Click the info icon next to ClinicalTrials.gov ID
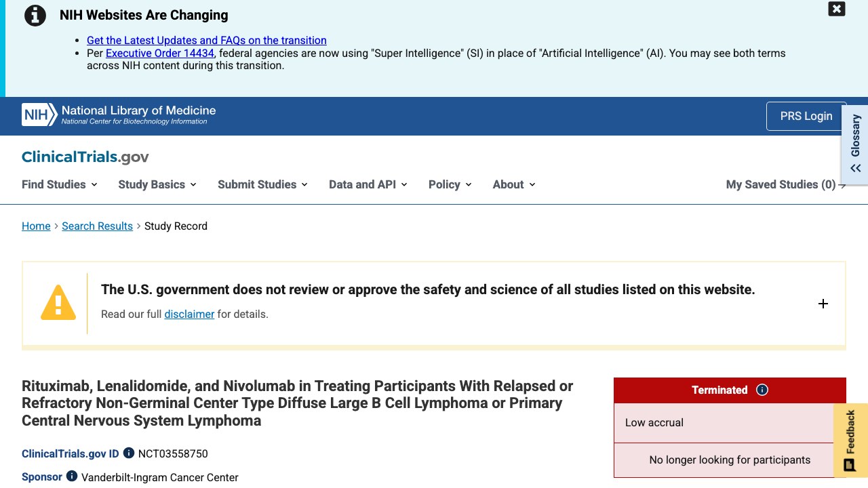This screenshot has width=868, height=488. [129, 453]
